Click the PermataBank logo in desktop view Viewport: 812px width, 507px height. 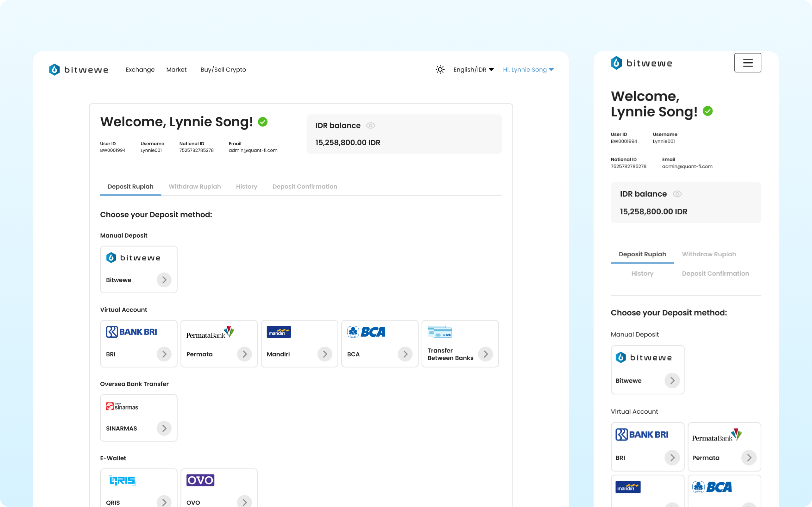(x=210, y=332)
